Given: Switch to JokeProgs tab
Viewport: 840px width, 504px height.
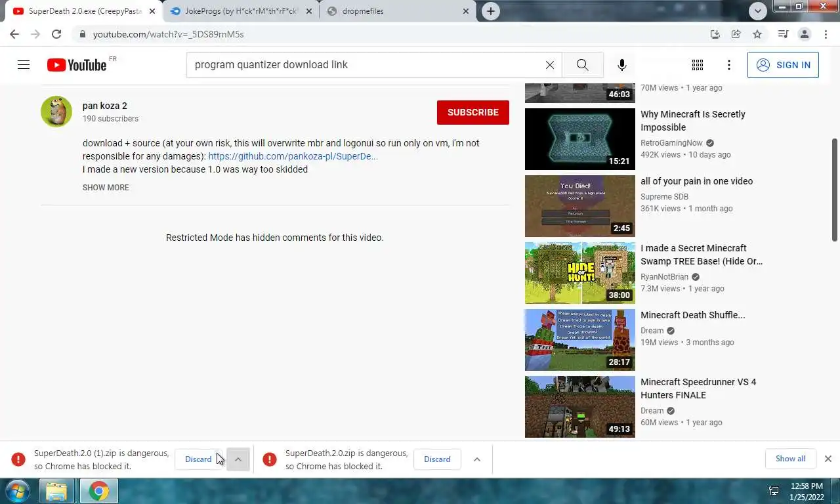Looking at the screenshot, I should [240, 11].
